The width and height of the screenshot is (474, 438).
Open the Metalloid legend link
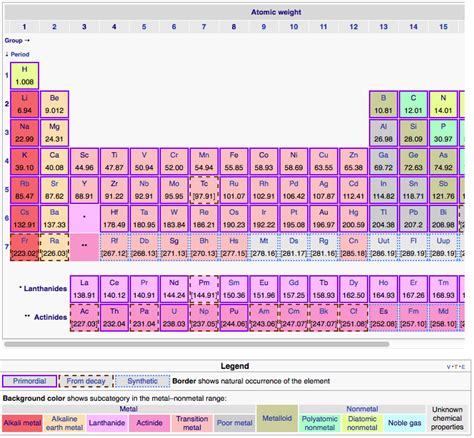277,418
